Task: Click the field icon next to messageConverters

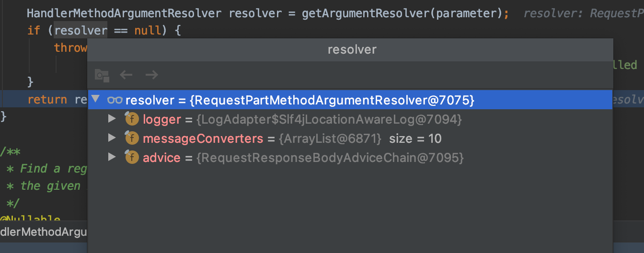Action: point(132,138)
